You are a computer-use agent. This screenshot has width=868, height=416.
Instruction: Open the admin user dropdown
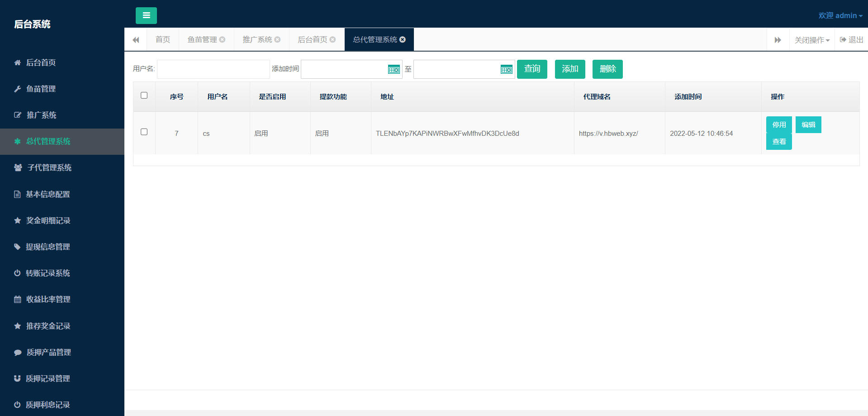click(x=840, y=15)
